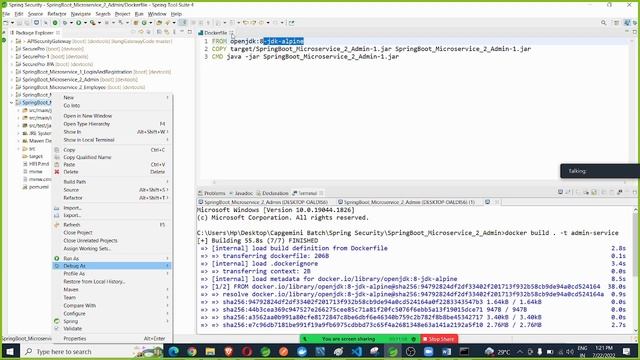Open the dropdown arrow beside the Run button
640x360 pixels.
[x=85, y=23]
